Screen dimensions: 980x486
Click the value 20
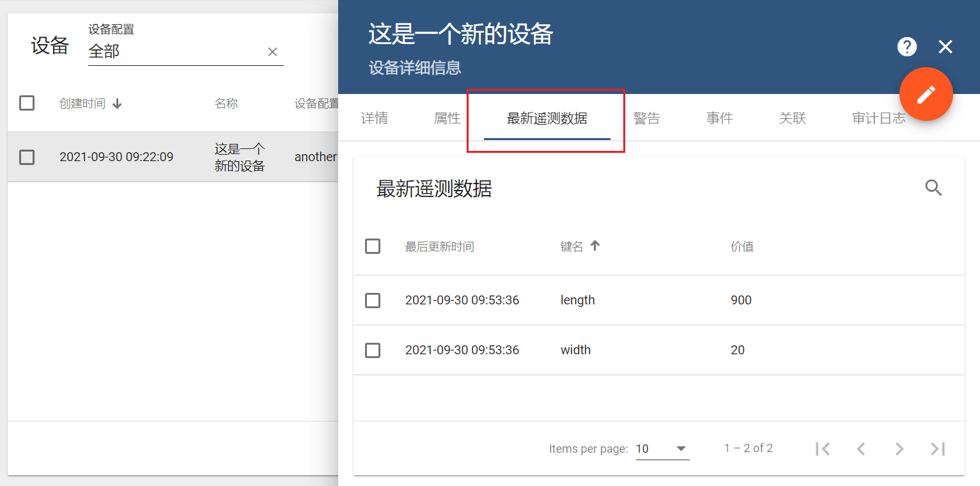tap(738, 350)
